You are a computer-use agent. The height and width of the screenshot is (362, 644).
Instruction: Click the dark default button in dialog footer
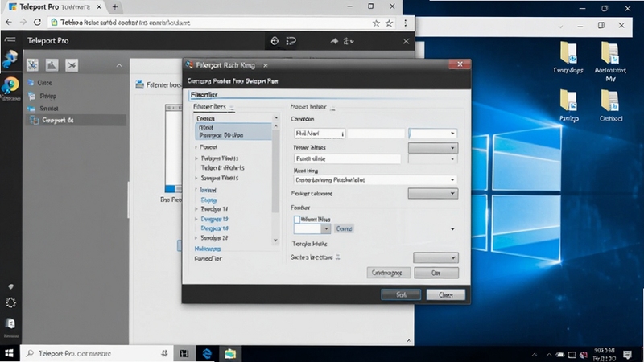coord(401,294)
